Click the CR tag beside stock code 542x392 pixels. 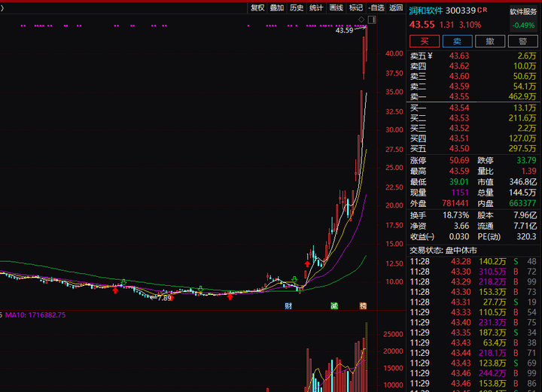pyautogui.click(x=483, y=10)
